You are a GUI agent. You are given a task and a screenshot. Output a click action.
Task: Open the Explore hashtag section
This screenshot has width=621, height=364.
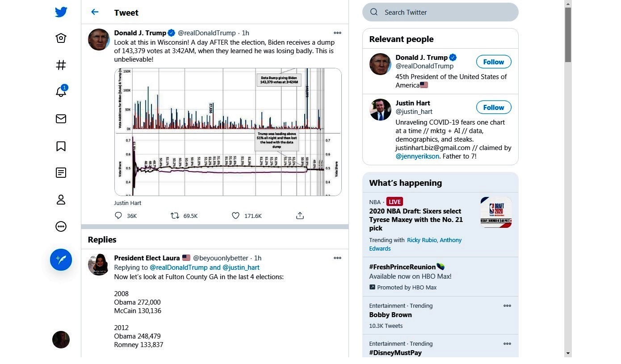61,65
